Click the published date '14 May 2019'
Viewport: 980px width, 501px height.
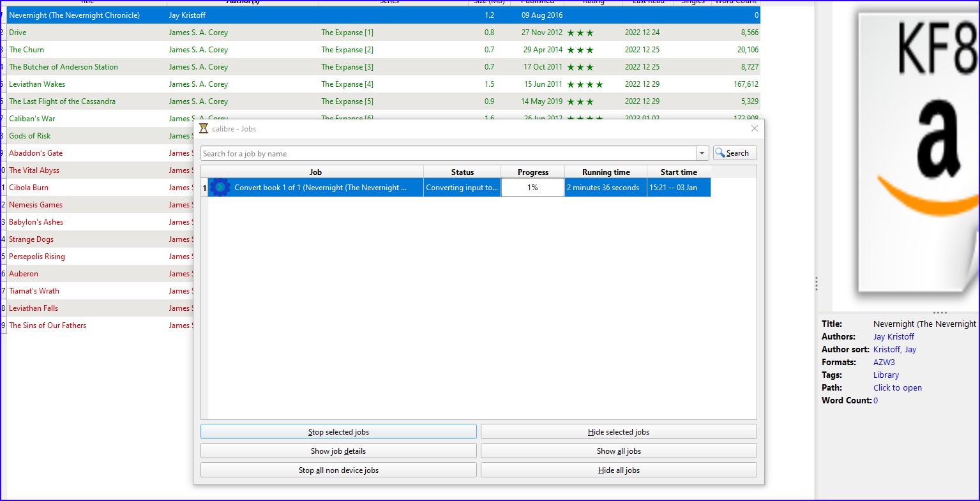pyautogui.click(x=542, y=101)
